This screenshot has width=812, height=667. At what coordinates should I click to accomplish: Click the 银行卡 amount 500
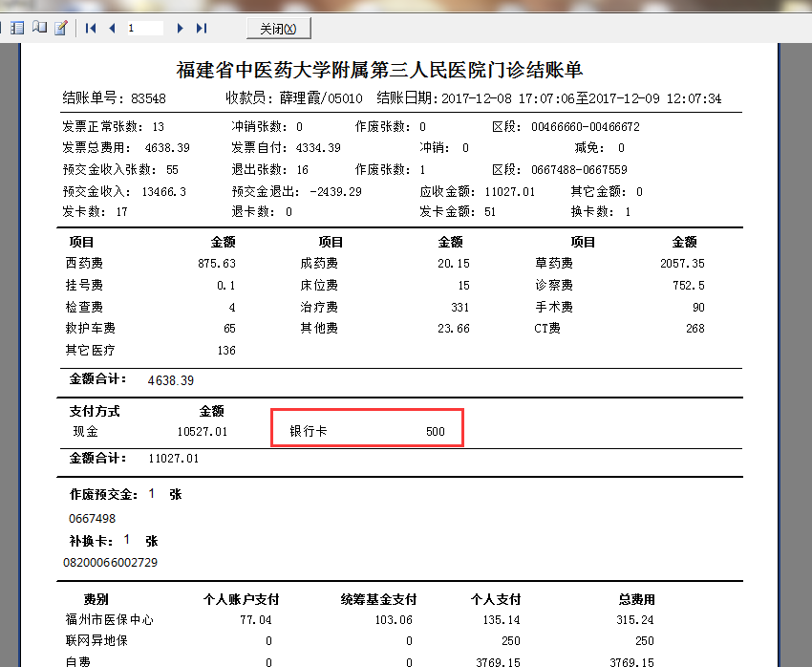[x=435, y=432]
